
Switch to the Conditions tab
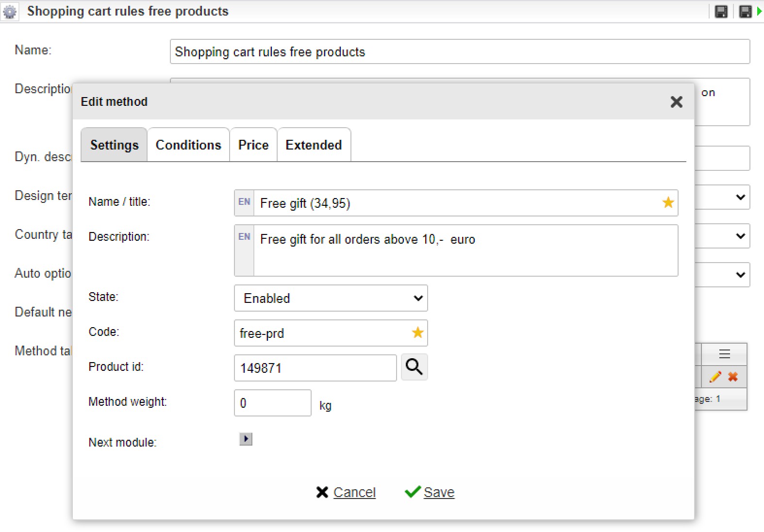click(188, 145)
